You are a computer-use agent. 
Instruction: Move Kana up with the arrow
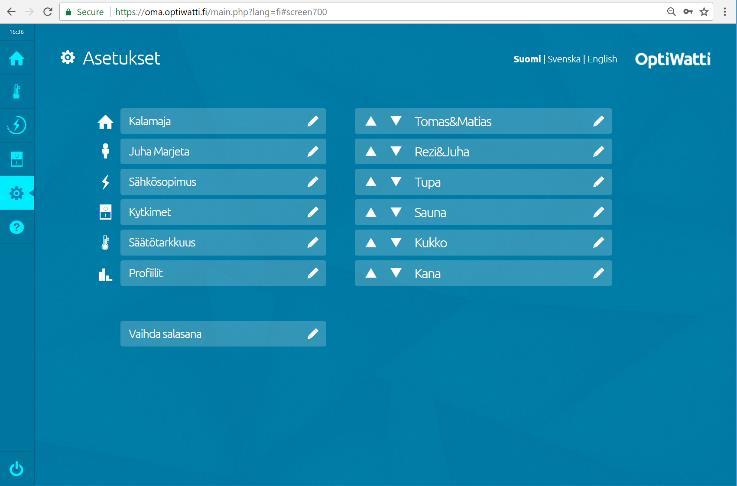pyautogui.click(x=371, y=273)
